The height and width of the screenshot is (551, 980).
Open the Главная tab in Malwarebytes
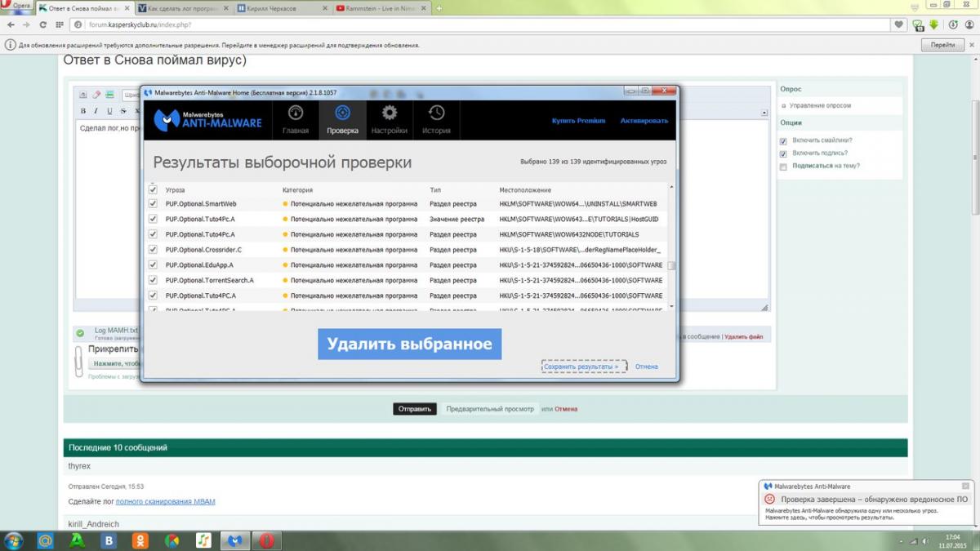pos(296,119)
